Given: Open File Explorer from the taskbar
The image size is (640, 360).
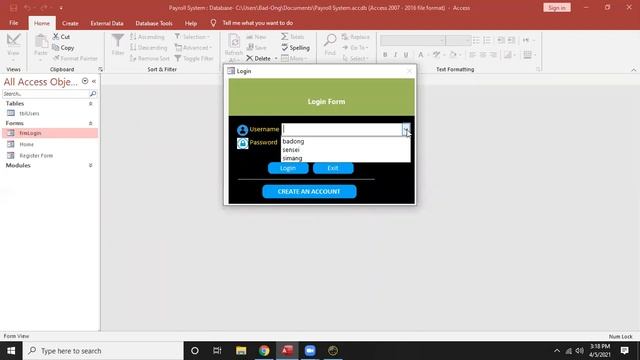Looking at the screenshot, I should pos(241,351).
